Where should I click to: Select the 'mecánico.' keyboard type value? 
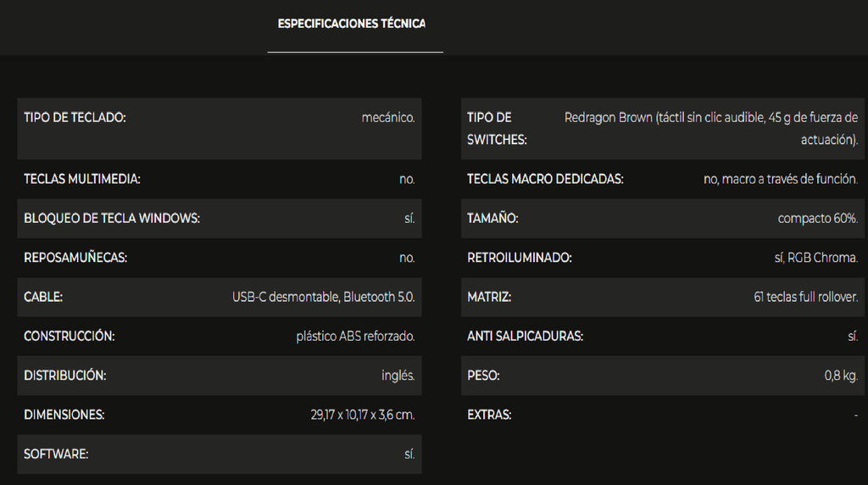pyautogui.click(x=388, y=118)
